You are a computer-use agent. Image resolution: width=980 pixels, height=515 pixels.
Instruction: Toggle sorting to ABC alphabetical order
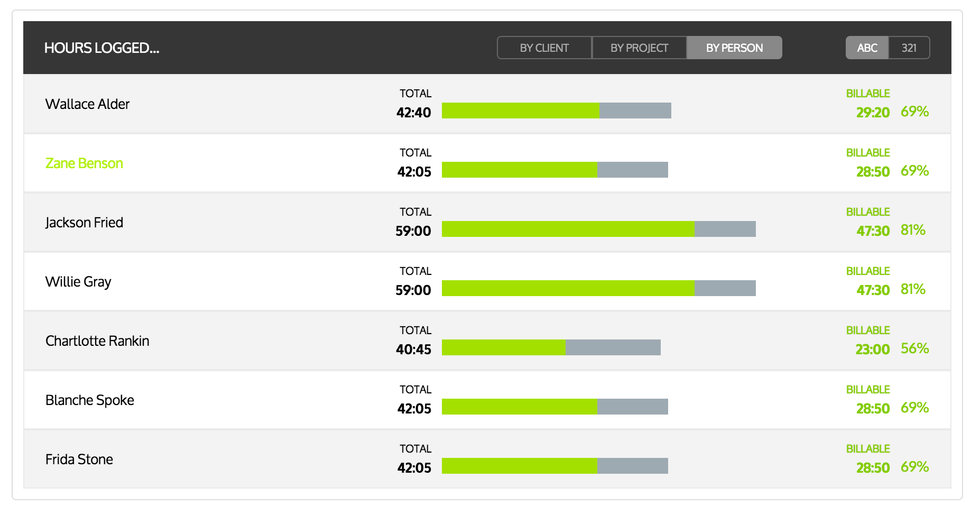point(867,48)
